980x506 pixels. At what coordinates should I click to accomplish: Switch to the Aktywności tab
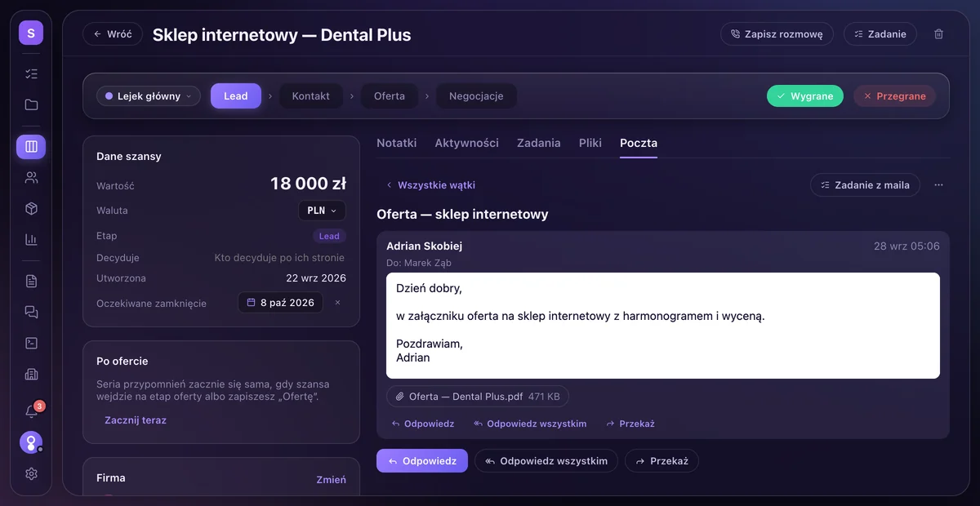466,143
